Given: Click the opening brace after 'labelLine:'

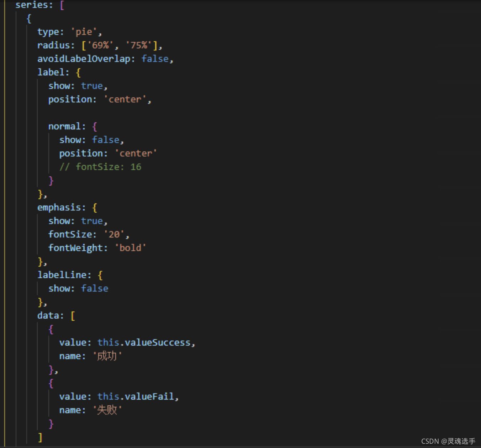Looking at the screenshot, I should coord(100,275).
